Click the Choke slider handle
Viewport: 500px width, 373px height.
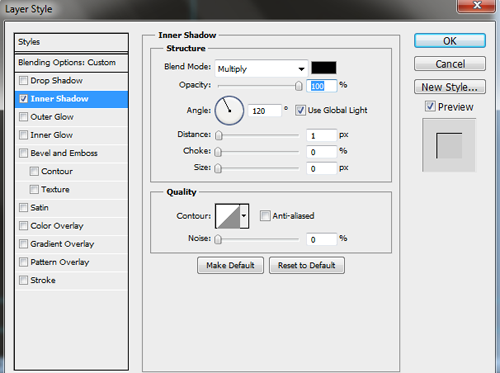[x=218, y=152]
